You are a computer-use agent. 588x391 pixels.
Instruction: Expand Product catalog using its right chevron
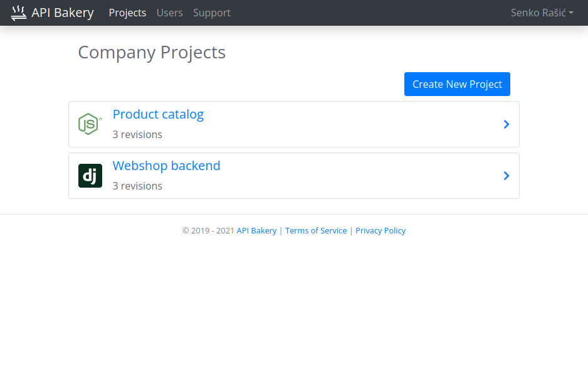[507, 124]
